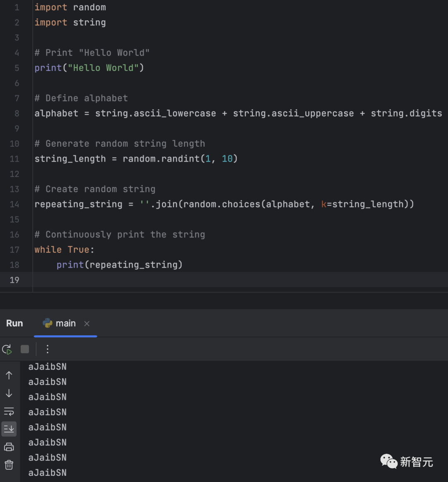Click the import random statement
This screenshot has width=448, height=482.
pyautogui.click(x=70, y=7)
